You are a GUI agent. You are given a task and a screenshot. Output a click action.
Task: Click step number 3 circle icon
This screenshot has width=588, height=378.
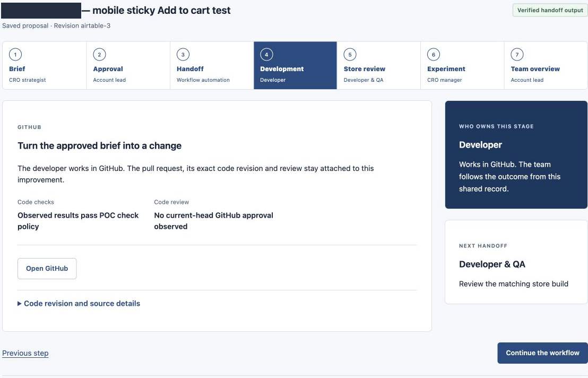183,54
